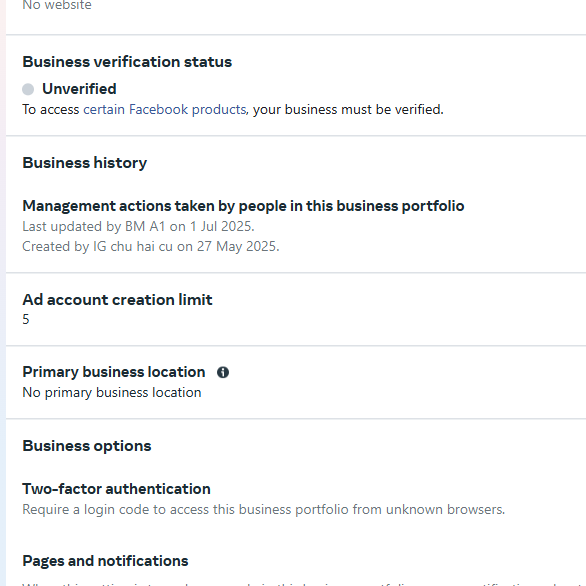
Task: Click the Primary business location heading
Action: 114,372
